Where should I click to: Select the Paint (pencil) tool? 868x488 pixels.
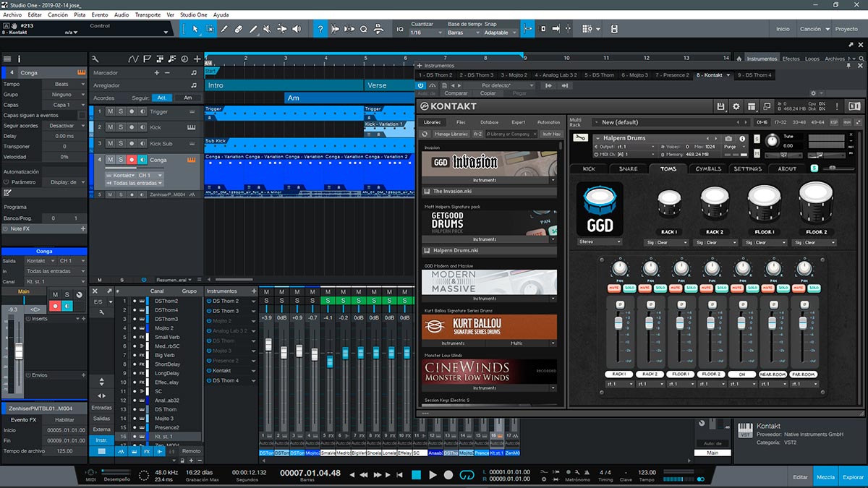[x=253, y=29]
